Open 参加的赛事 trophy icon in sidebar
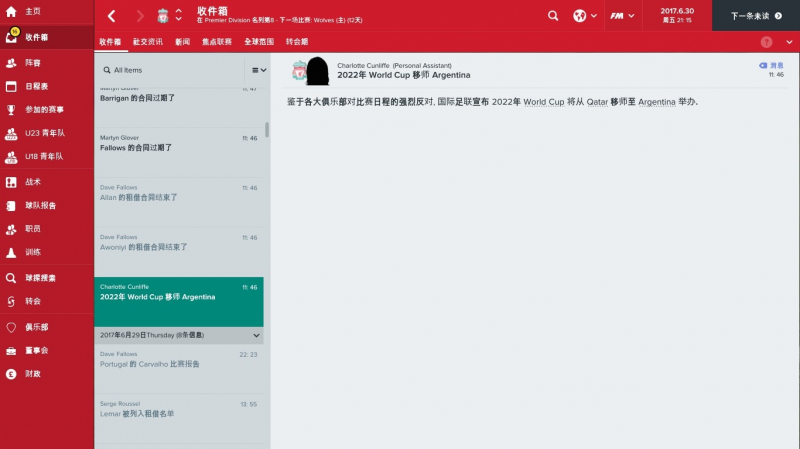The height and width of the screenshot is (449, 800). 11,110
